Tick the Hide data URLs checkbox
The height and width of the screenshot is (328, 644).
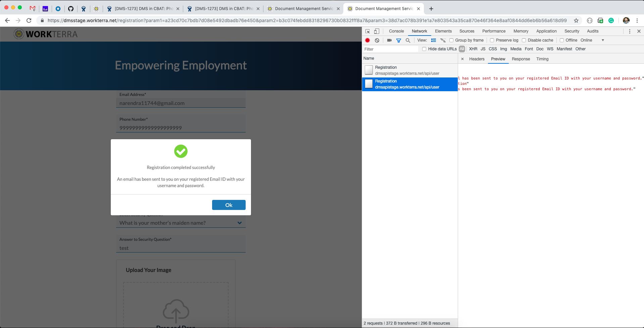(x=424, y=49)
